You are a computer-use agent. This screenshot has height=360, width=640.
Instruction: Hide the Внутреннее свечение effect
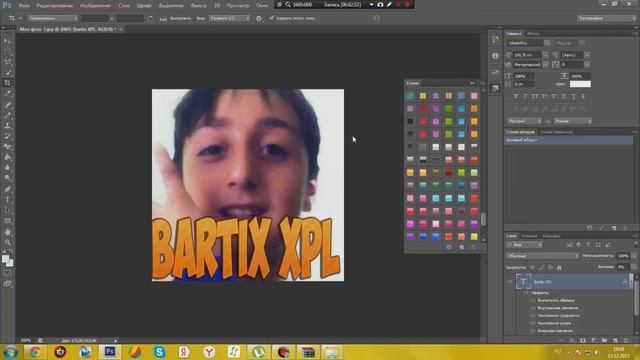click(x=533, y=308)
